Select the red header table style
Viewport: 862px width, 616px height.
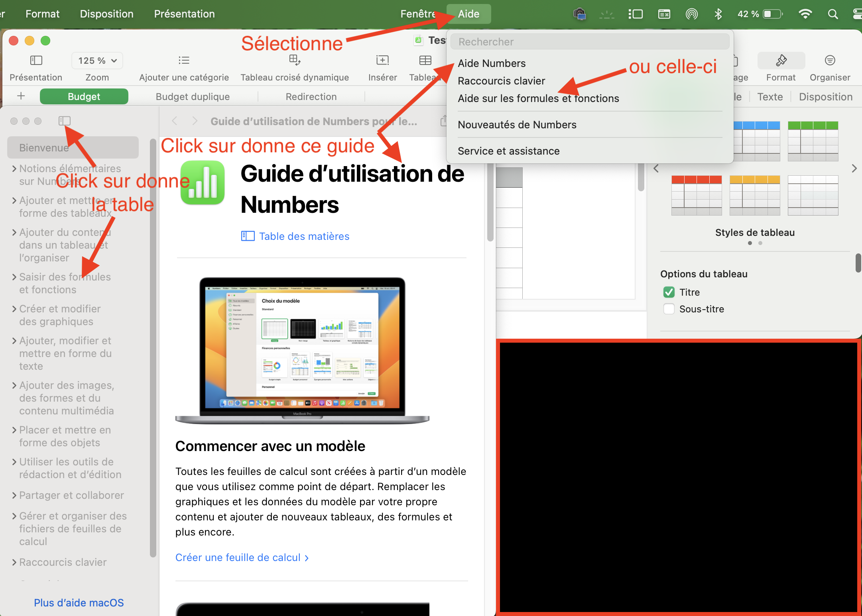696,195
